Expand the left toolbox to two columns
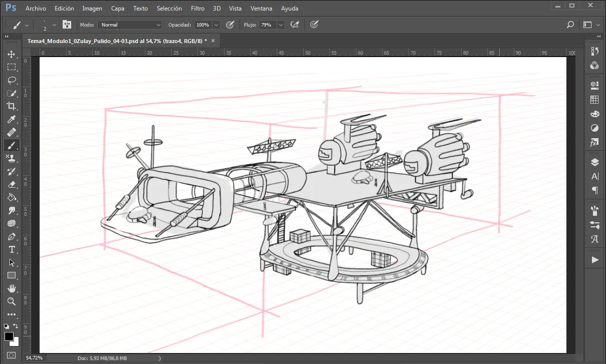 coord(7,37)
